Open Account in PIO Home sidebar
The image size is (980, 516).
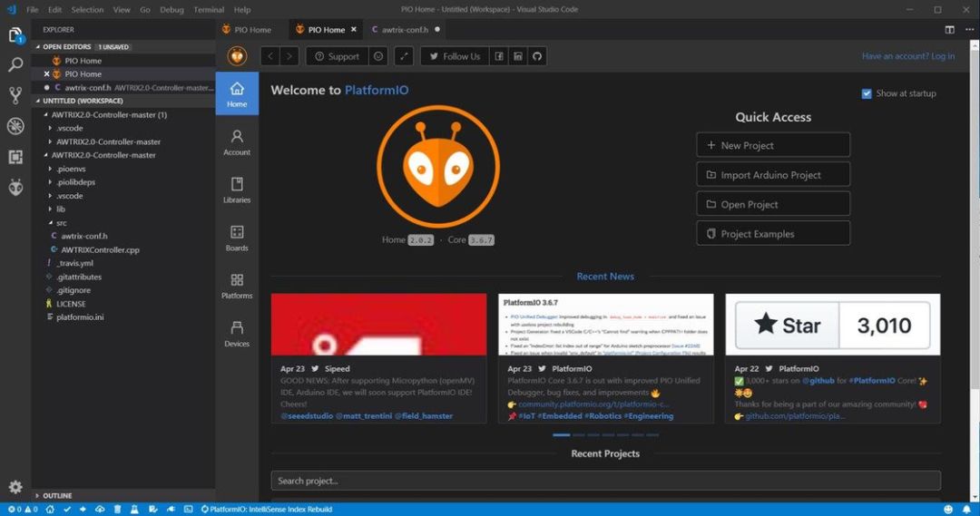click(x=237, y=142)
